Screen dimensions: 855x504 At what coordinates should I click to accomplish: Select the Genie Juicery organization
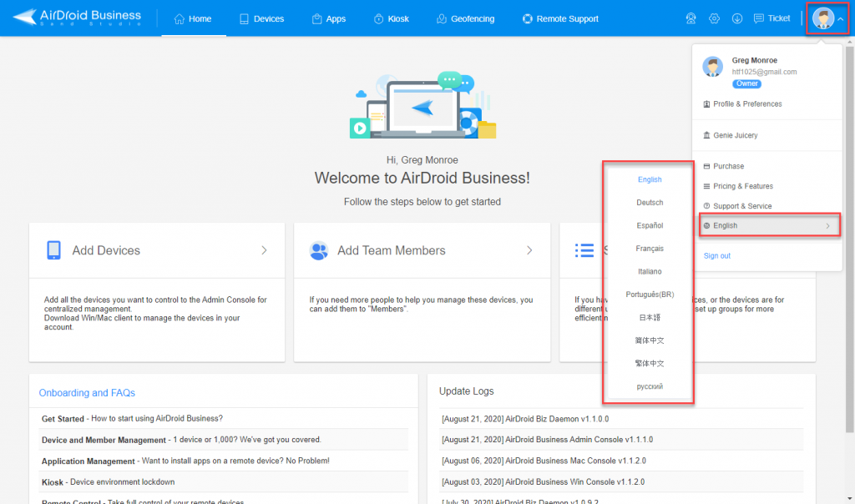pyautogui.click(x=730, y=135)
